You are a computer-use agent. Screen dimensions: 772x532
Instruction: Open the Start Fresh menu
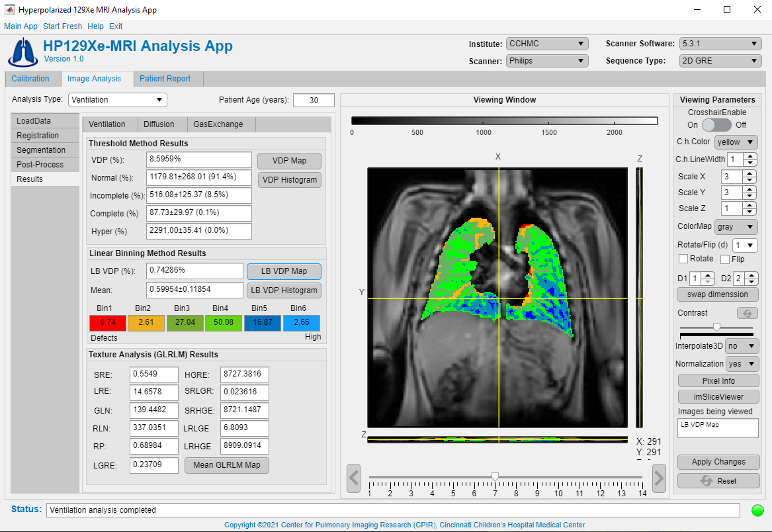coord(62,26)
